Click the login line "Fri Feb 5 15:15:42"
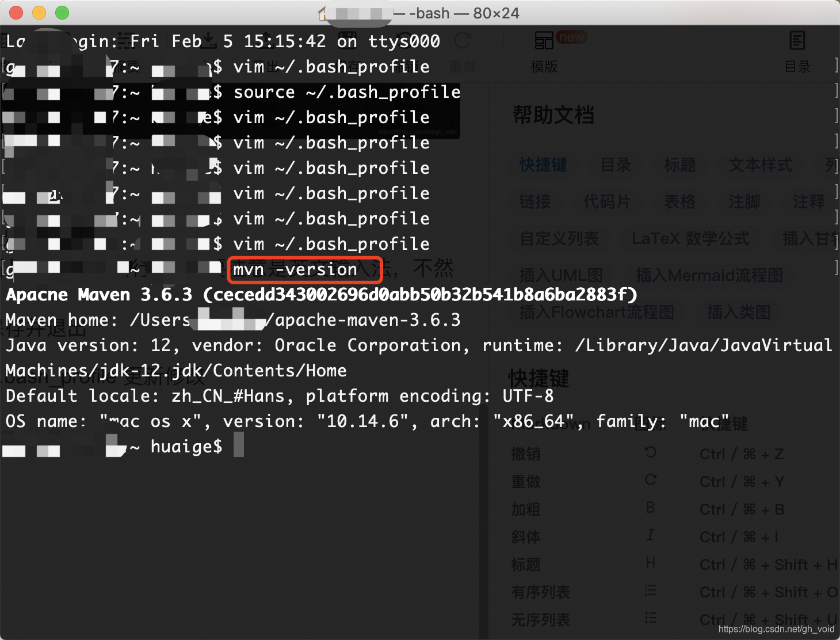This screenshot has width=840, height=640. (x=228, y=41)
